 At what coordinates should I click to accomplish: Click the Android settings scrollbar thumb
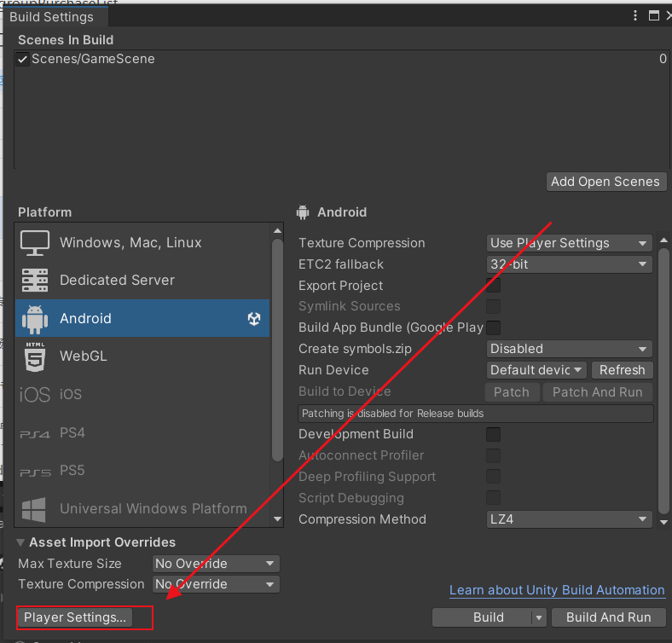click(663, 380)
